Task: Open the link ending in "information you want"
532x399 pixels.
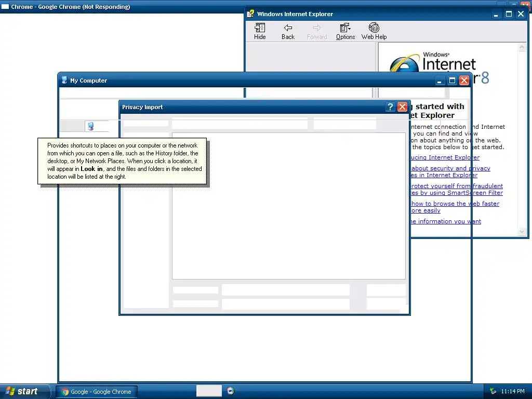Action: pos(446,221)
